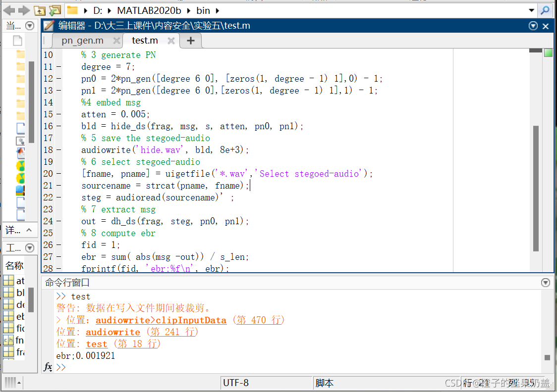Go up one folder level
557x392 pixels.
click(40, 10)
